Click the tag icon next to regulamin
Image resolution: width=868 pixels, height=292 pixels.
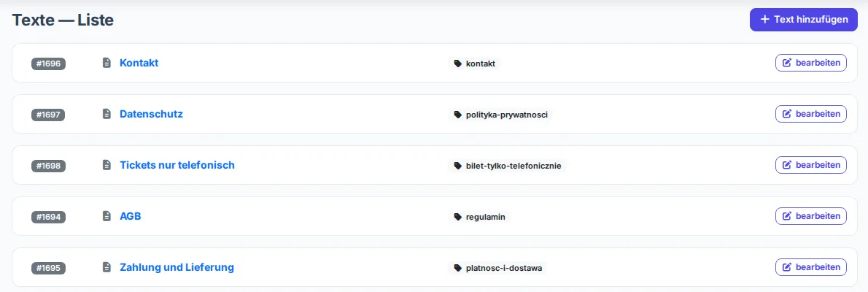[458, 217]
